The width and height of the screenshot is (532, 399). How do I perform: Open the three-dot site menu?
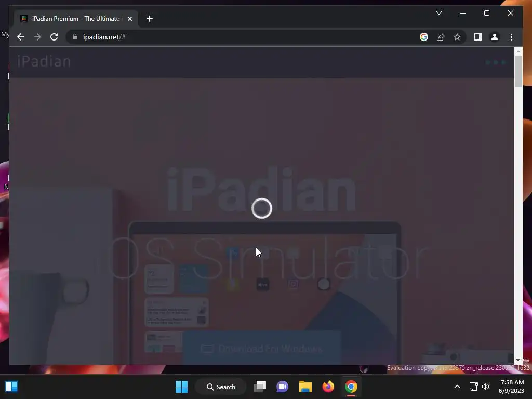(495, 62)
